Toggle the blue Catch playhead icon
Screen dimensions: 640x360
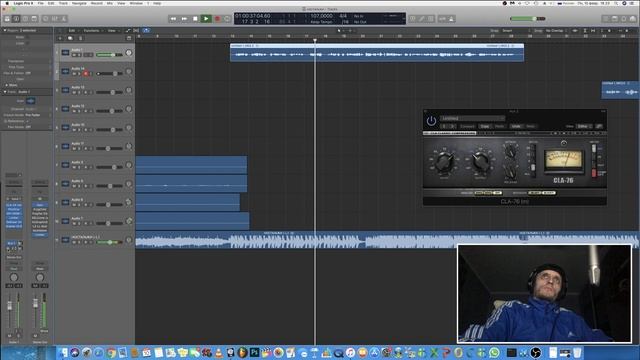(146, 31)
